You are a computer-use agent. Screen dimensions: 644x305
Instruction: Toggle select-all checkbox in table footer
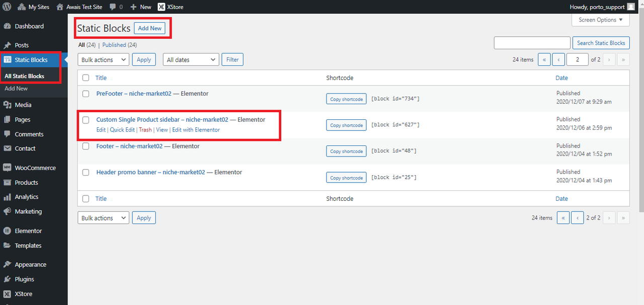pos(86,199)
